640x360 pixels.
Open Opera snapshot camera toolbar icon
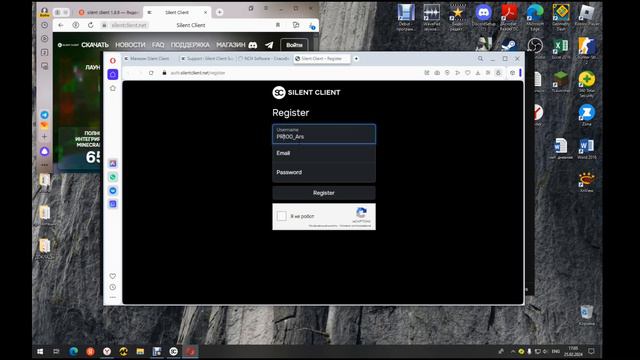(437, 73)
